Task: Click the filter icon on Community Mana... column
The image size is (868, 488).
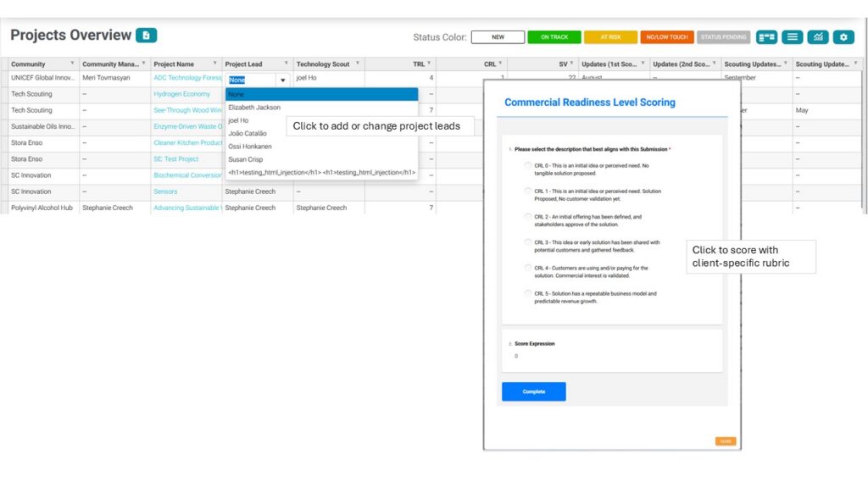Action: pos(143,64)
